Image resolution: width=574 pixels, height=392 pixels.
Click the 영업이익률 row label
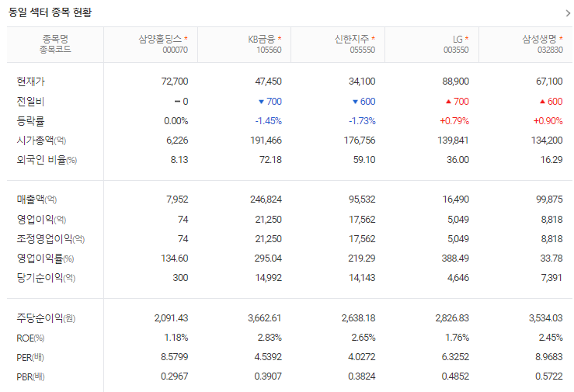[x=45, y=258]
